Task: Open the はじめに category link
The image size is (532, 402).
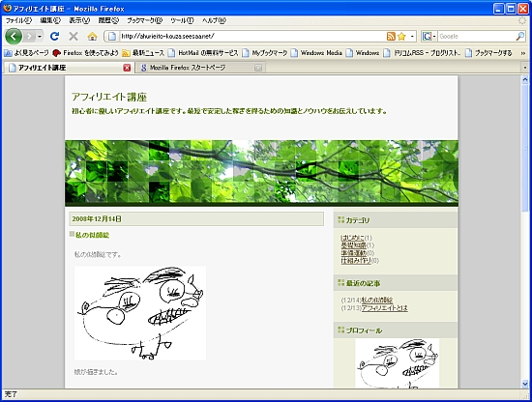Action: (353, 238)
